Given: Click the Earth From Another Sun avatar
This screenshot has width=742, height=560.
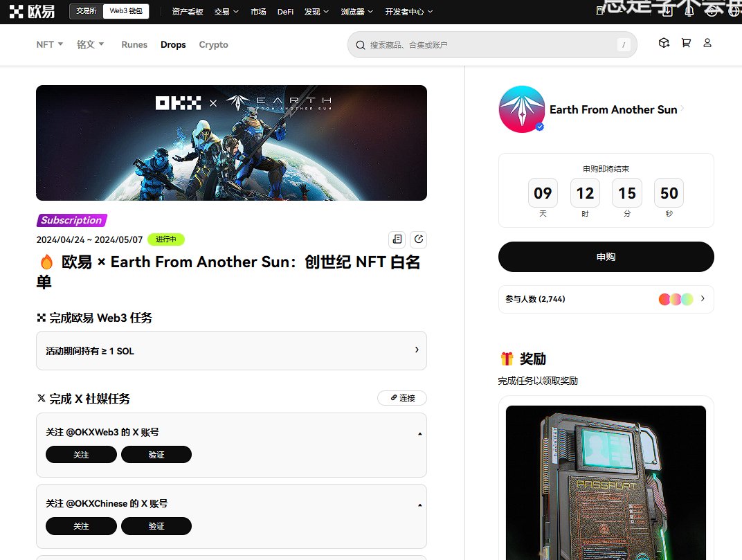Looking at the screenshot, I should (522, 109).
